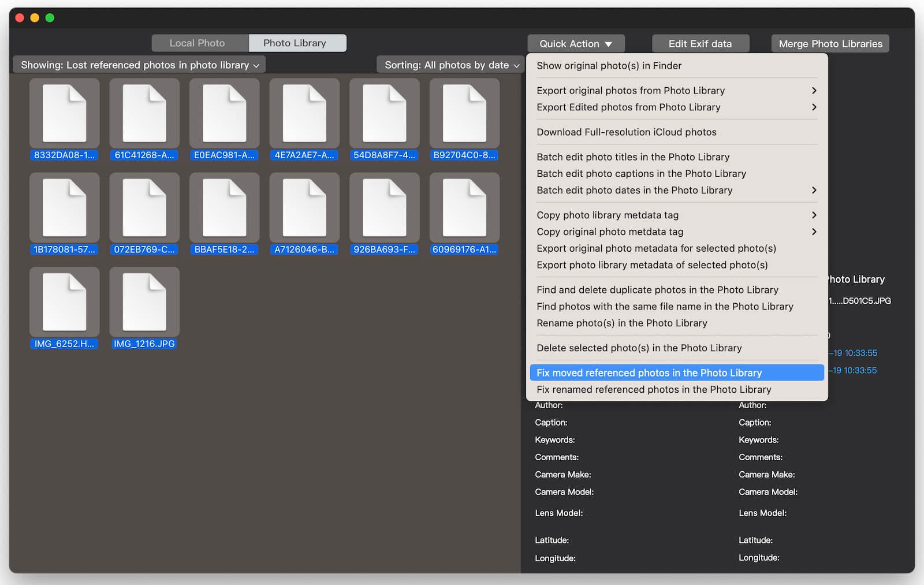
Task: Maximize the window with the green button
Action: tap(50, 18)
